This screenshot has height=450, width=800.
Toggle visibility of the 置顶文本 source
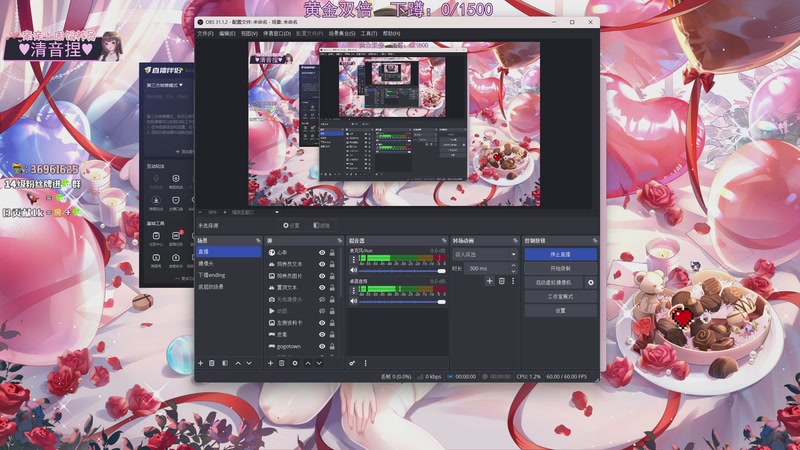[322, 288]
